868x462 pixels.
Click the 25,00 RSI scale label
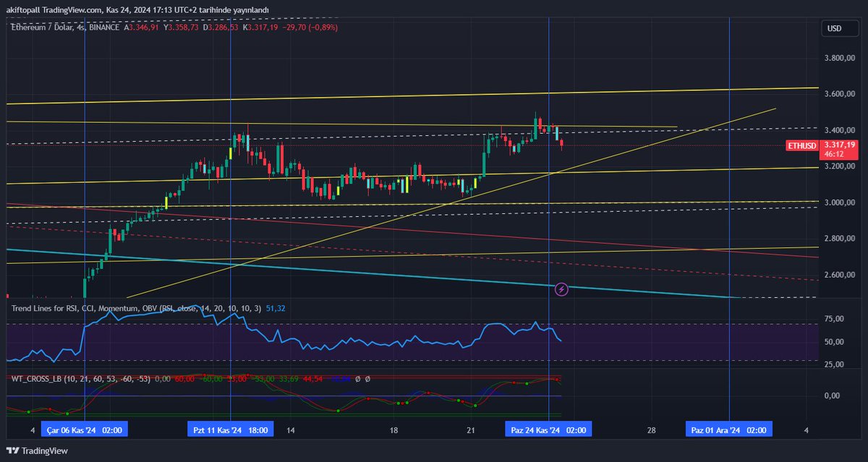coord(834,364)
